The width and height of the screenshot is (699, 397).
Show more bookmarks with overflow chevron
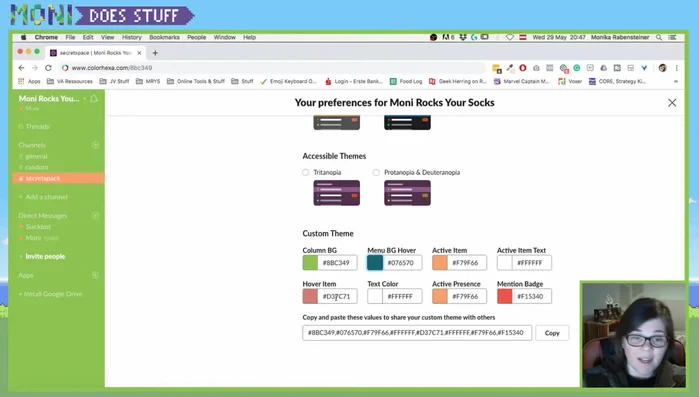(x=676, y=81)
